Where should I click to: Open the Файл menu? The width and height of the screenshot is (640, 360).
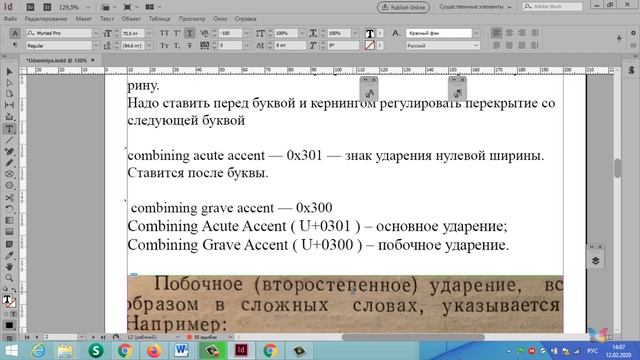10,19
